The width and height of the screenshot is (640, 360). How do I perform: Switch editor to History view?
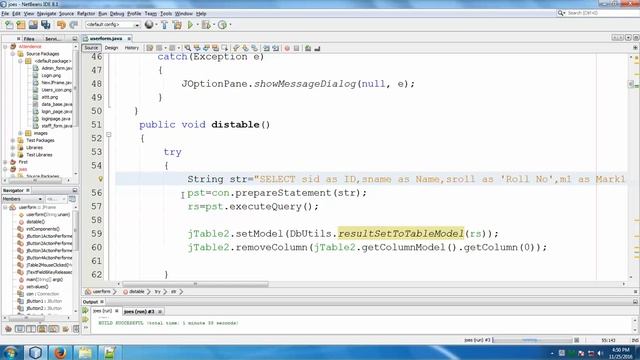click(131, 48)
